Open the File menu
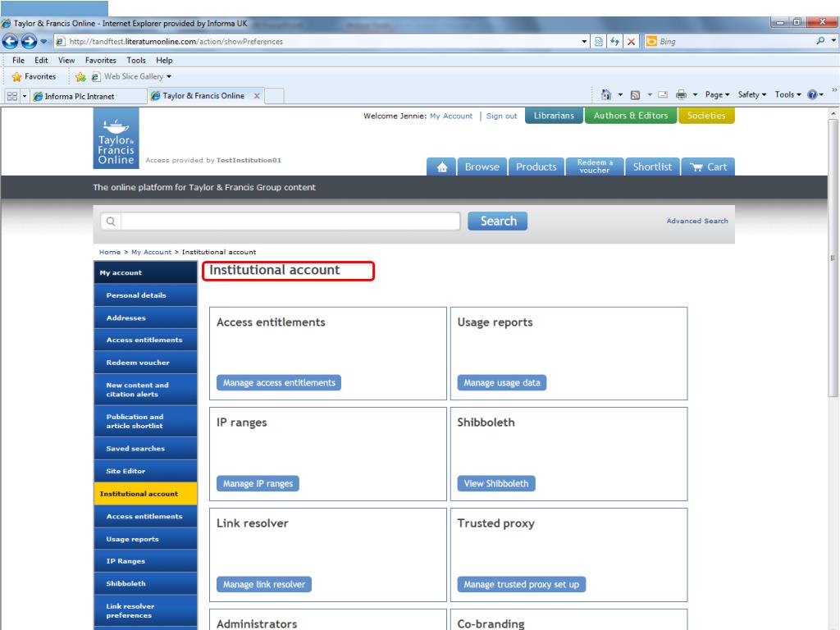Image resolution: width=840 pixels, height=630 pixels. (x=18, y=60)
